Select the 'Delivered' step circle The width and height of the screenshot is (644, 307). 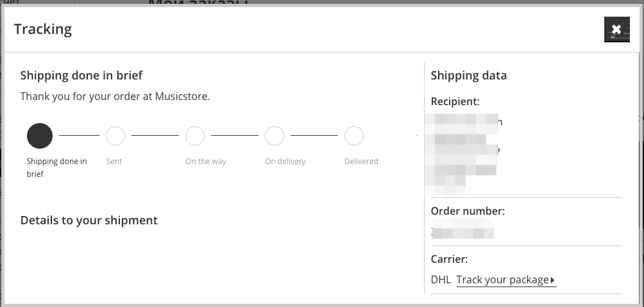pyautogui.click(x=354, y=136)
